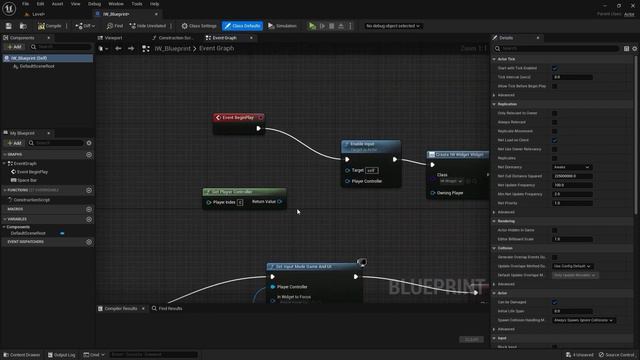Click the Browse to asset icon beside Save
This screenshot has height=360, width=640.
point(23,26)
